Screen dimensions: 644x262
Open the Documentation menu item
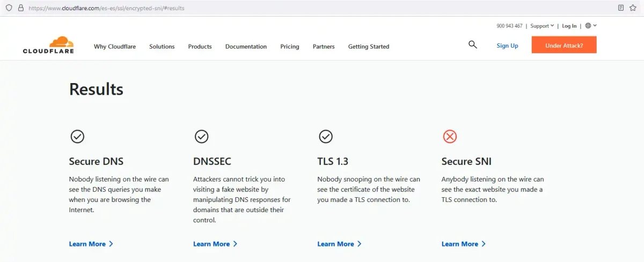coord(246,47)
